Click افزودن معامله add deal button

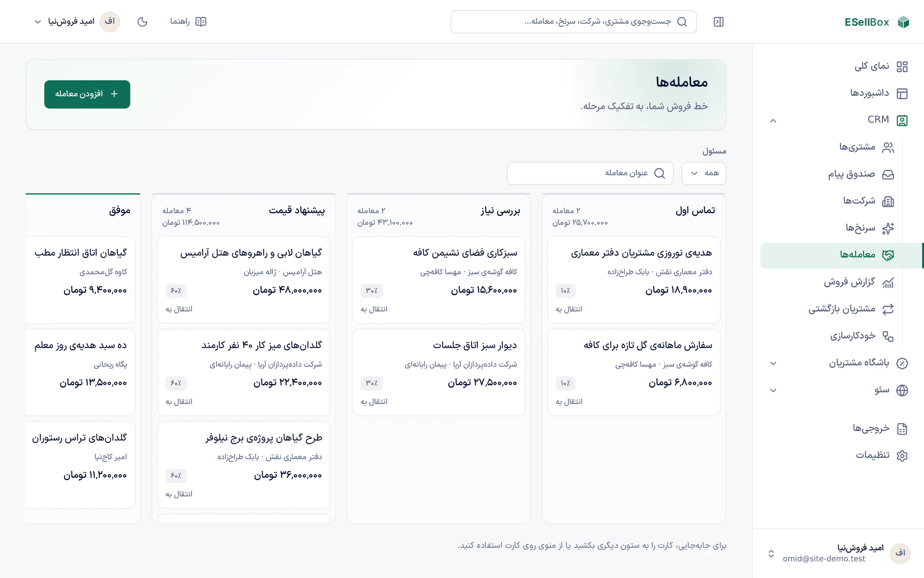pyautogui.click(x=87, y=94)
